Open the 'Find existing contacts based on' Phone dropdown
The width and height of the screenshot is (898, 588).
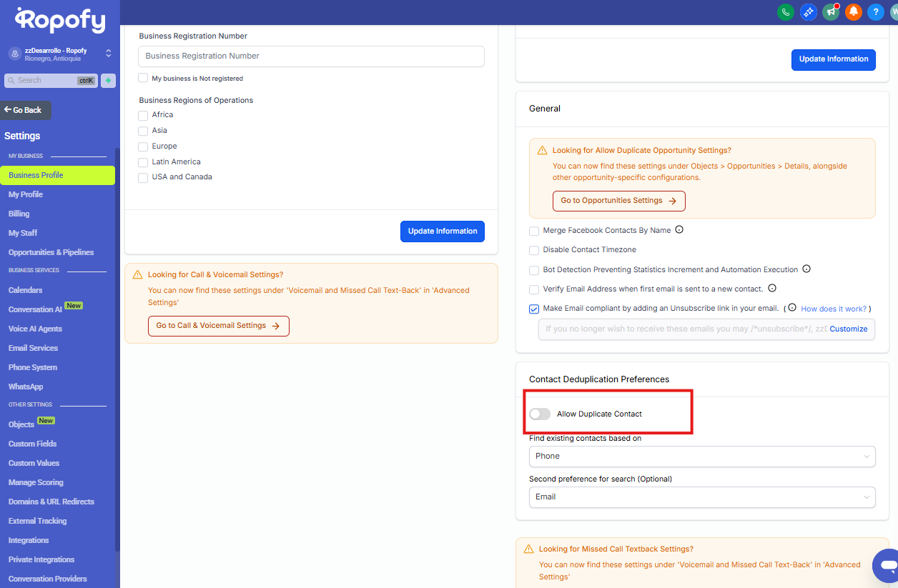[701, 457]
